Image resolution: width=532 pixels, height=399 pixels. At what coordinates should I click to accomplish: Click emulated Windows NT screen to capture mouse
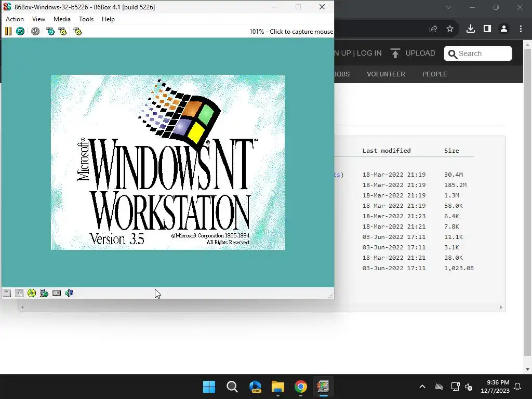point(168,162)
